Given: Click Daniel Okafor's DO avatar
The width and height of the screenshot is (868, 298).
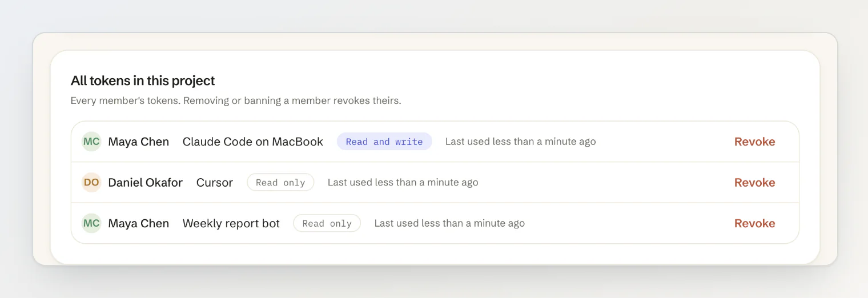Looking at the screenshot, I should click(91, 183).
